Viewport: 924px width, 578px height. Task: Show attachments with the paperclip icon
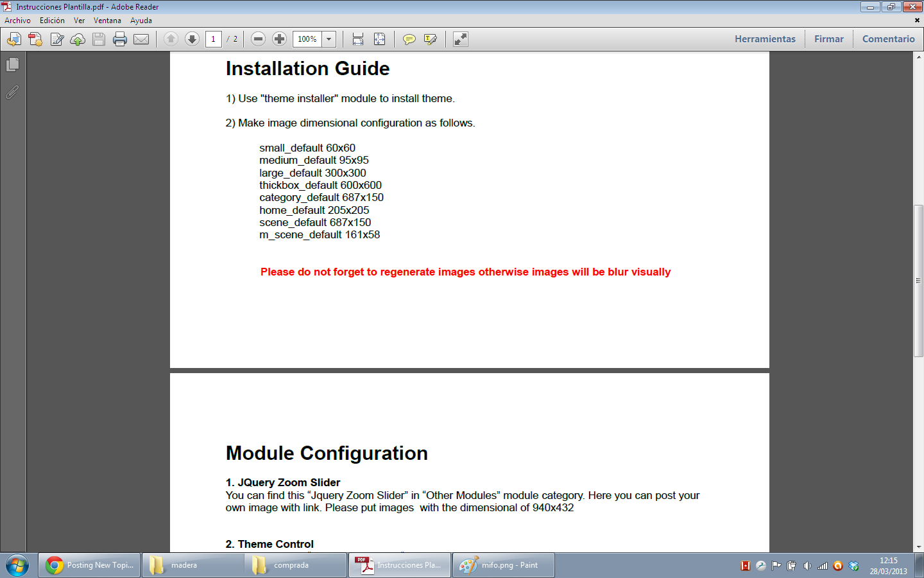click(12, 92)
